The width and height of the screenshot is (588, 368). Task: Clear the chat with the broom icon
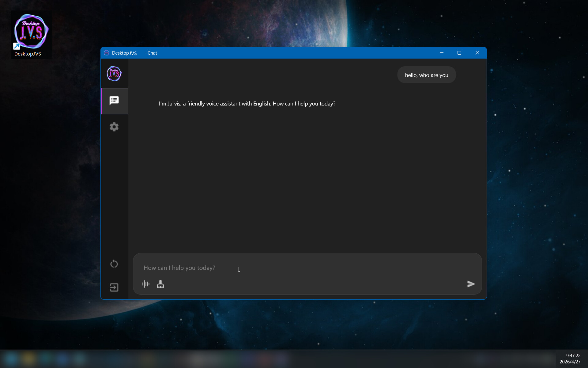[160, 284]
